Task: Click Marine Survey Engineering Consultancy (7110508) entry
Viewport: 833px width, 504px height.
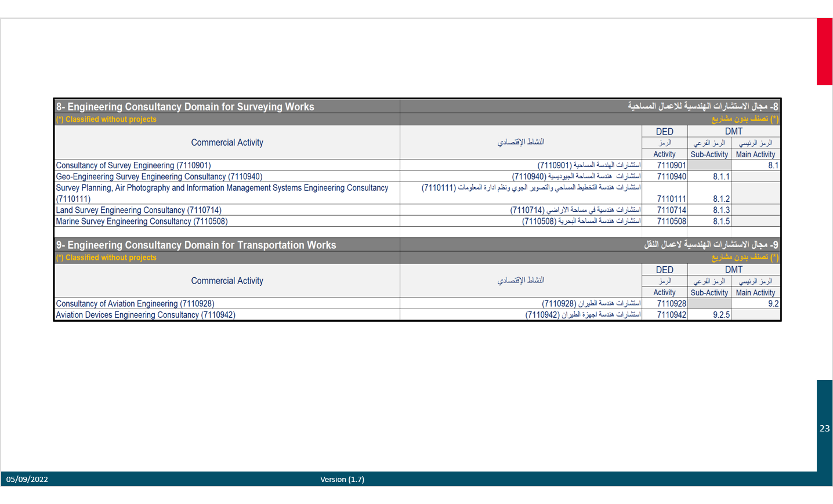Action: tap(142, 222)
